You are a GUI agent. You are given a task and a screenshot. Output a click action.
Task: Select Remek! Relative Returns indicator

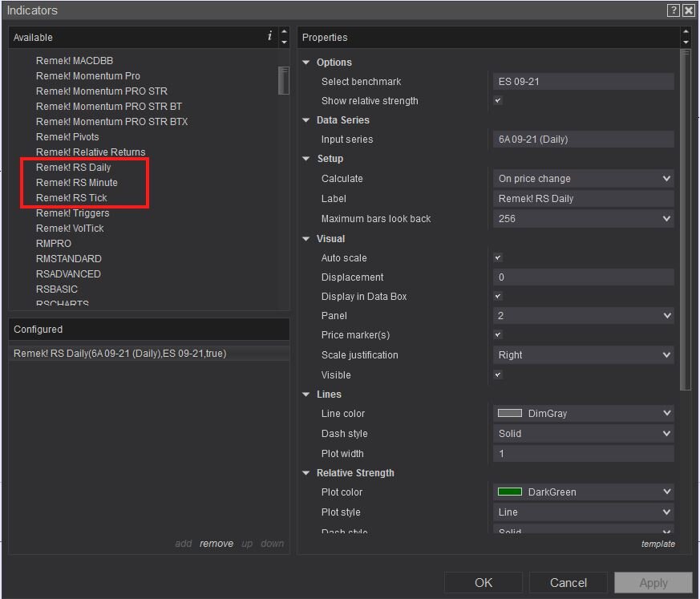91,152
